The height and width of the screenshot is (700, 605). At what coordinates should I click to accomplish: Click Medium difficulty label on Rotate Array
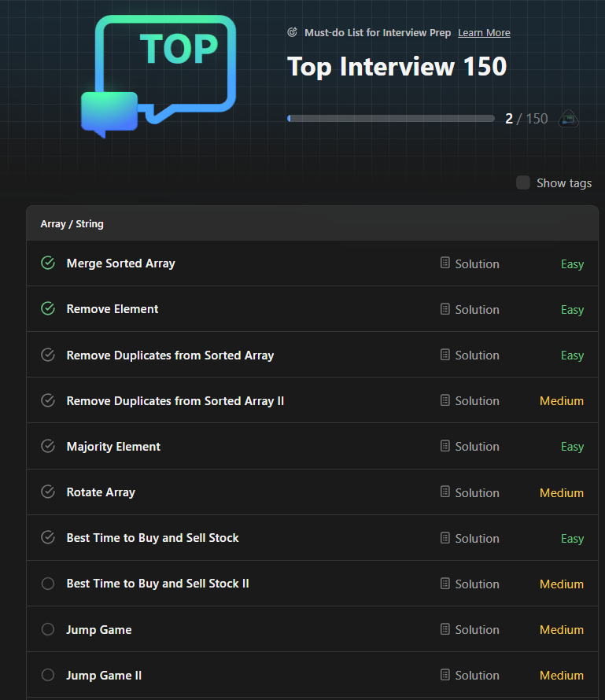point(562,493)
